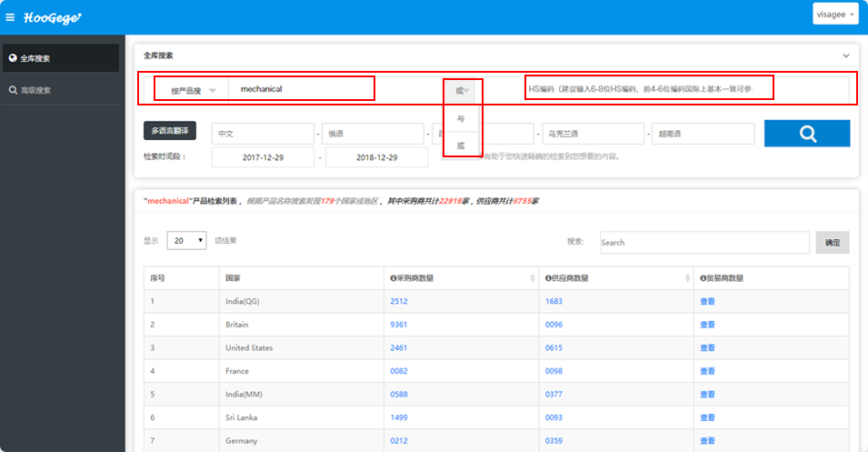The height and width of the screenshot is (452, 868).
Task: Open the 20 results-per-page dropdown
Action: 186,240
